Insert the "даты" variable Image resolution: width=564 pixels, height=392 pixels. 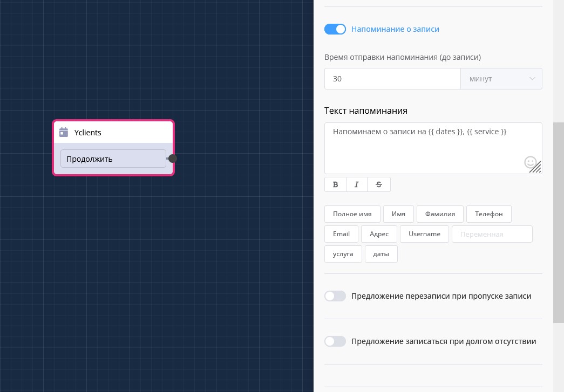(381, 254)
